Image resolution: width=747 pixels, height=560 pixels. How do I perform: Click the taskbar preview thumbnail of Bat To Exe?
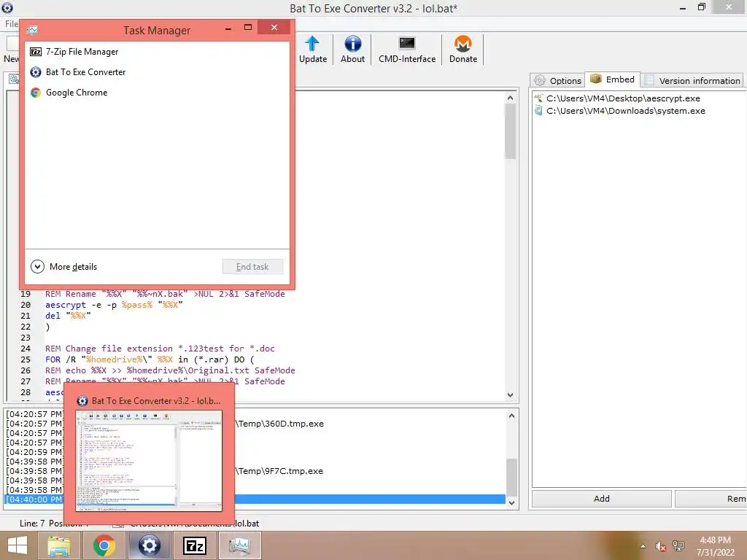point(149,461)
